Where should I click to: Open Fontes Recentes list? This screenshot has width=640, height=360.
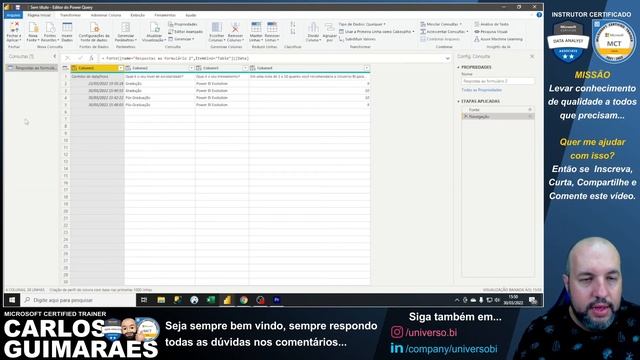50,32
